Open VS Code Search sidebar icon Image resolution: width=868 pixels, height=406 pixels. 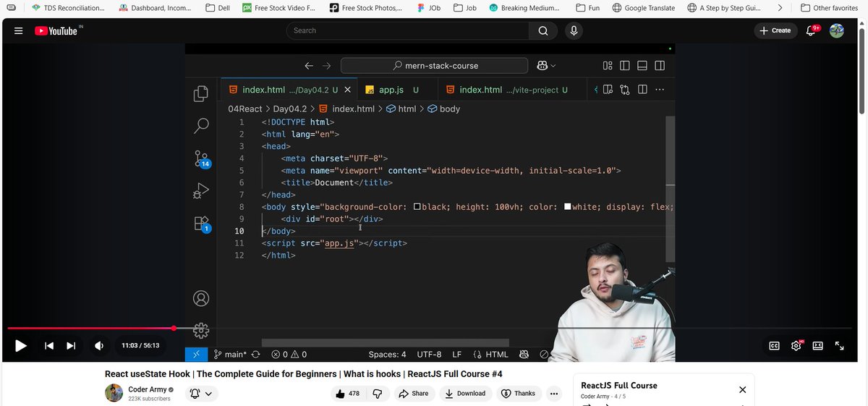[201, 126]
